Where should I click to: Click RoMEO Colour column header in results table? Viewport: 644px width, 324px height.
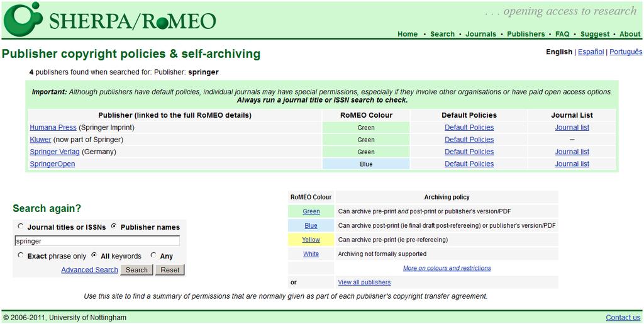[x=367, y=115]
